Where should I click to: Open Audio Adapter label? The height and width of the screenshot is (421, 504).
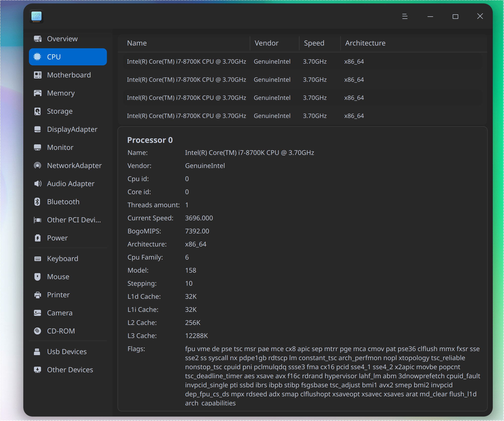tap(71, 184)
